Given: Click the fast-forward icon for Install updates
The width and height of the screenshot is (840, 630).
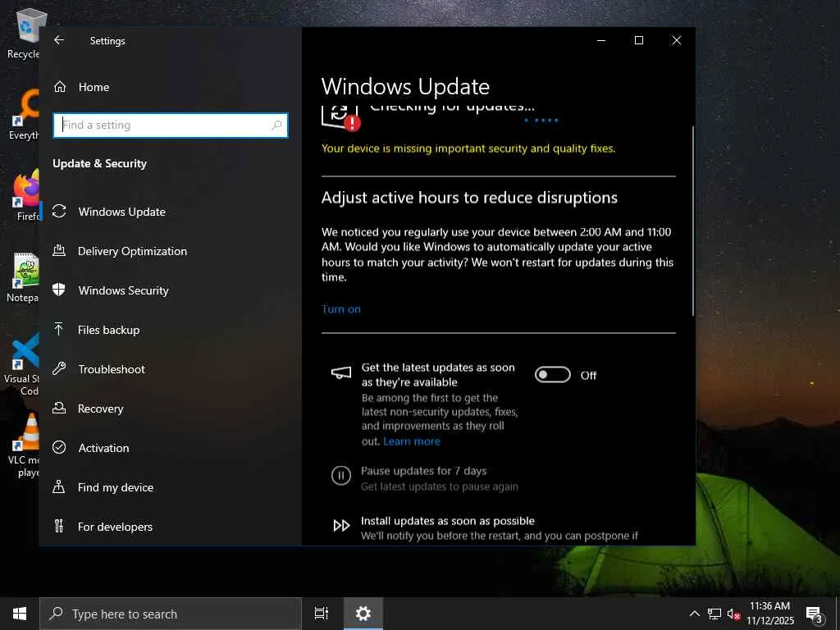Looking at the screenshot, I should (341, 526).
